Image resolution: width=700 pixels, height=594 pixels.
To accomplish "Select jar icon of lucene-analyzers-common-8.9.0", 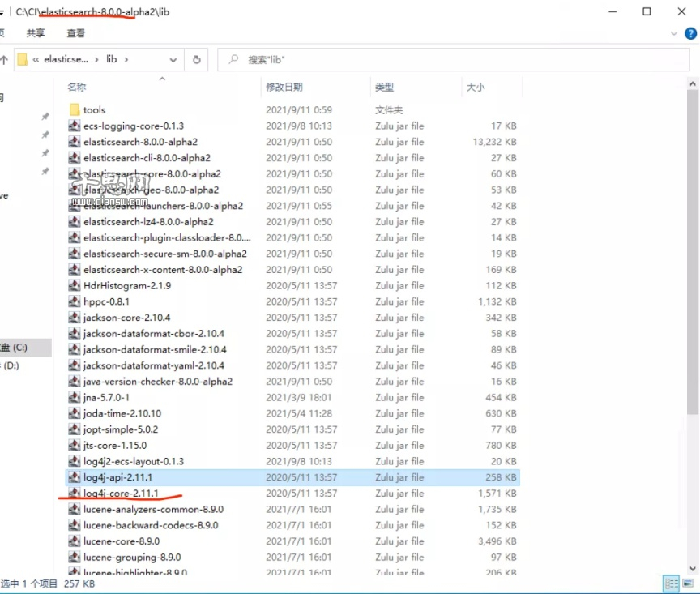I will 75,510.
